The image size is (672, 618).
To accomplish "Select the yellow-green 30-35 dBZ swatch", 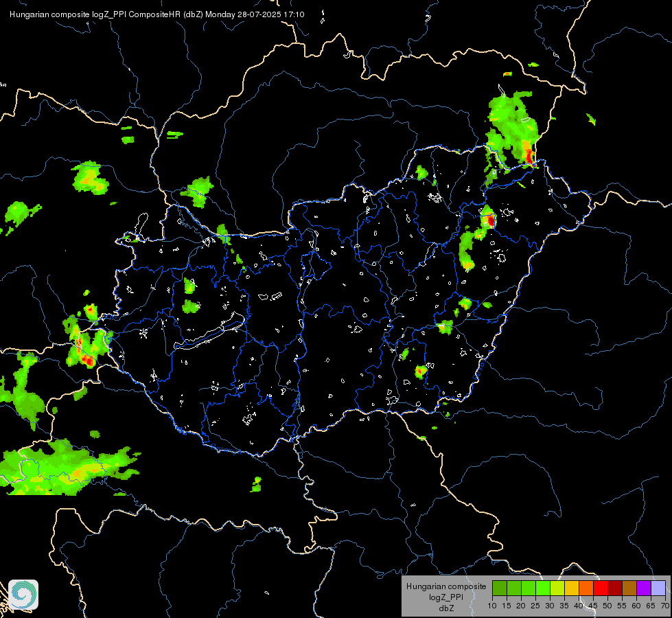I will 557,588.
